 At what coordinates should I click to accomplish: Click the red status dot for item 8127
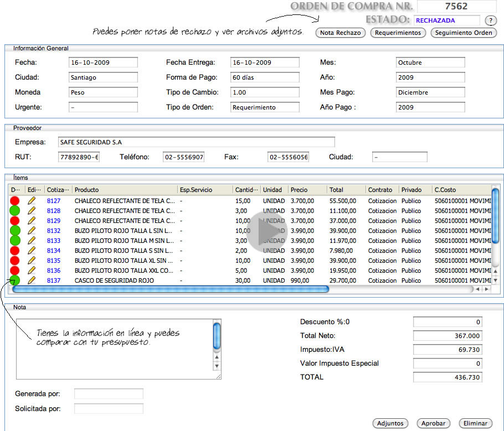[15, 201]
